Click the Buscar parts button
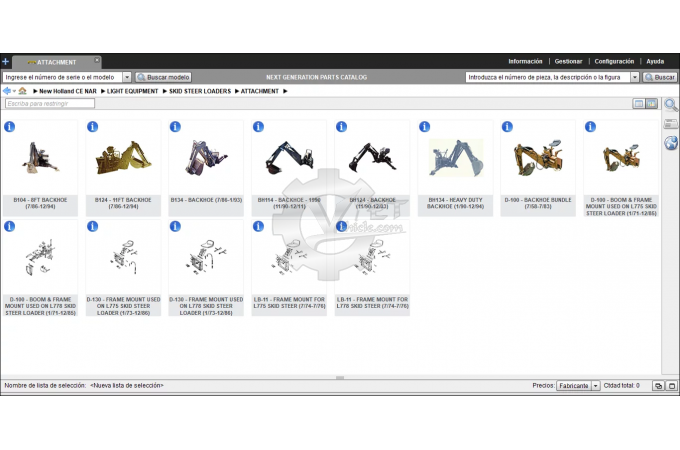Image resolution: width=680 pixels, height=450 pixels. 660,77
